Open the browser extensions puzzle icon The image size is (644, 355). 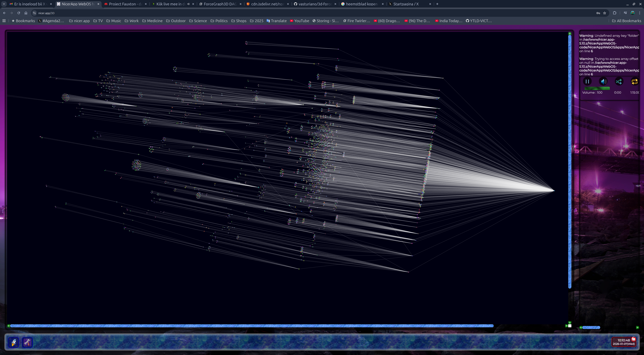coord(614,13)
